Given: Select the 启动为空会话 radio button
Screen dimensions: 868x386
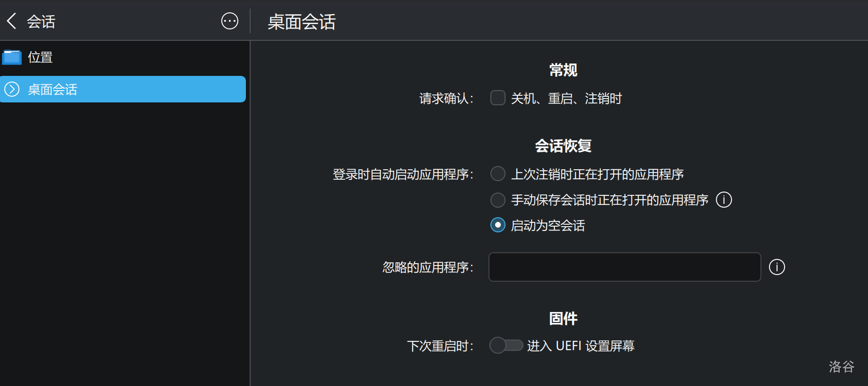Looking at the screenshot, I should [497, 225].
